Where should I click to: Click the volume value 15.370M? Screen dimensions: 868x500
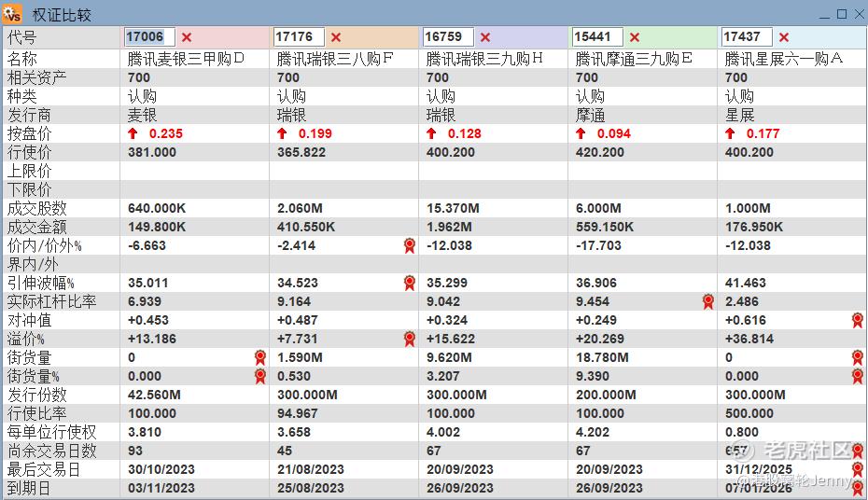pos(453,209)
